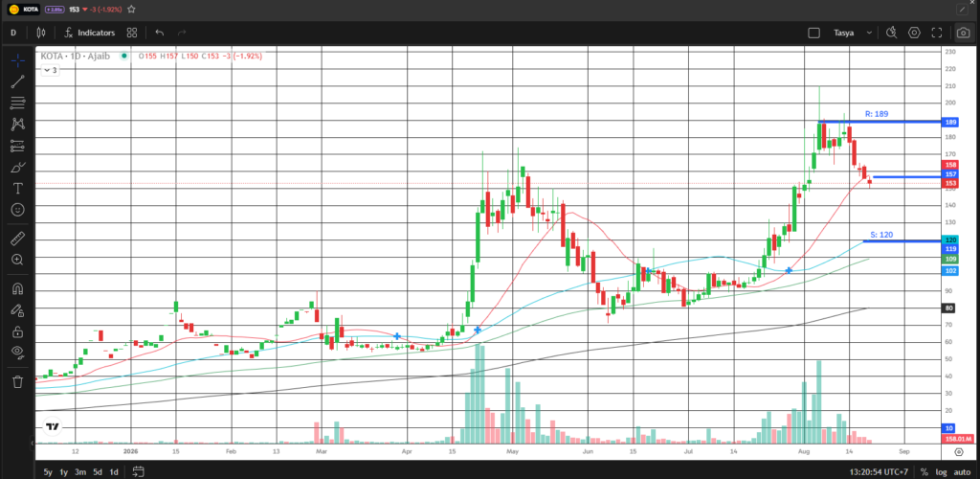Select the Text annotation tool

pos(17,188)
